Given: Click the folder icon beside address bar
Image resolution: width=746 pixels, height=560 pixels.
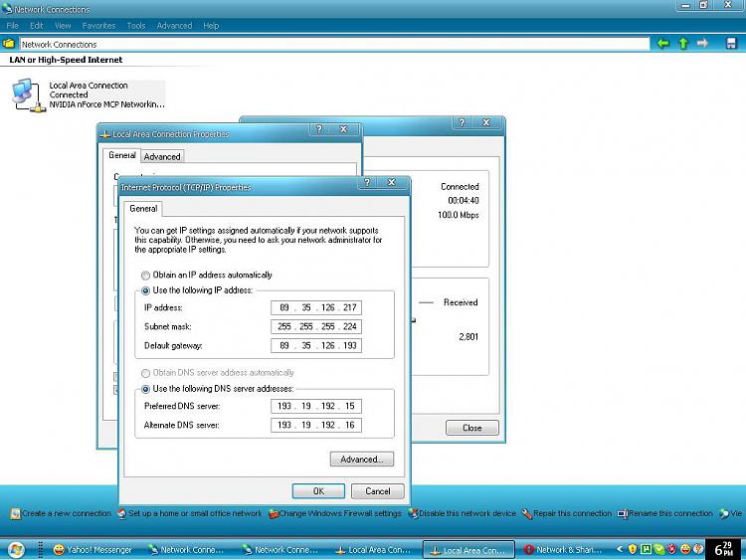Looking at the screenshot, I should tap(9, 44).
